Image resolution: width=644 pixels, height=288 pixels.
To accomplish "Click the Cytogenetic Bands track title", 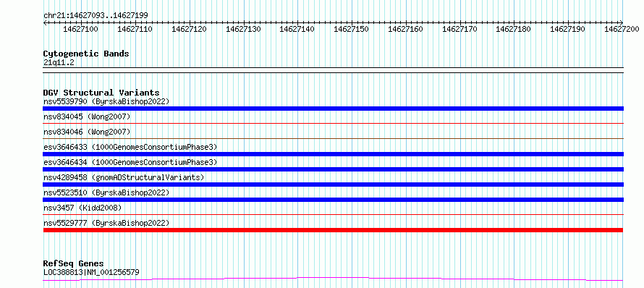I will 86,54.
